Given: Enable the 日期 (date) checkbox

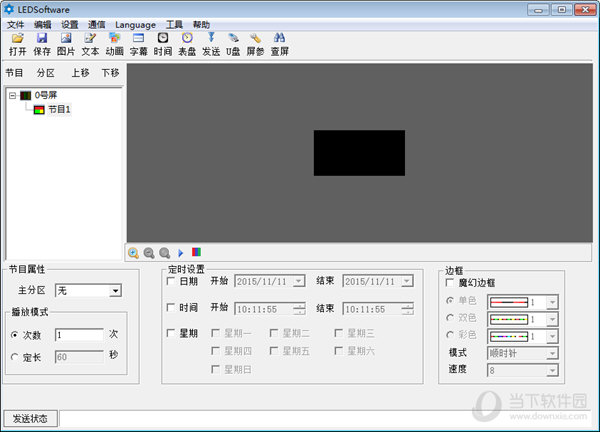Looking at the screenshot, I should (x=171, y=281).
